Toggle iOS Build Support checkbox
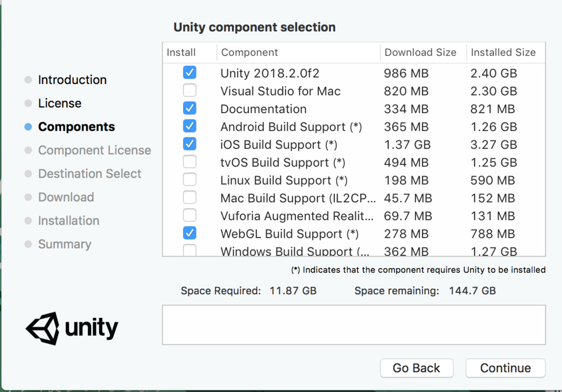This screenshot has width=562, height=392. pos(189,144)
